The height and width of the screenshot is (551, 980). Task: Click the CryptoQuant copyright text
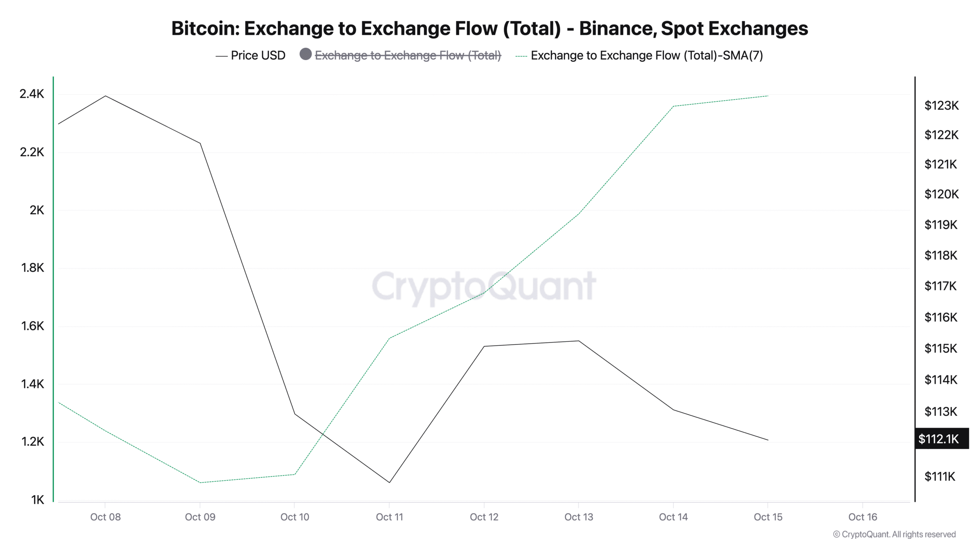point(894,534)
